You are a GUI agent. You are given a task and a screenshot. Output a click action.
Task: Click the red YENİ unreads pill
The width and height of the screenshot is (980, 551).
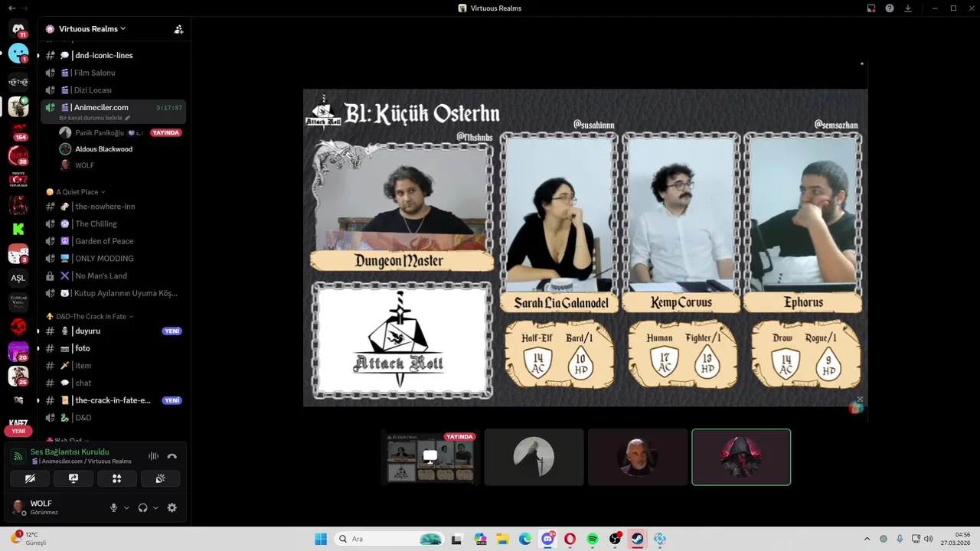point(18,431)
